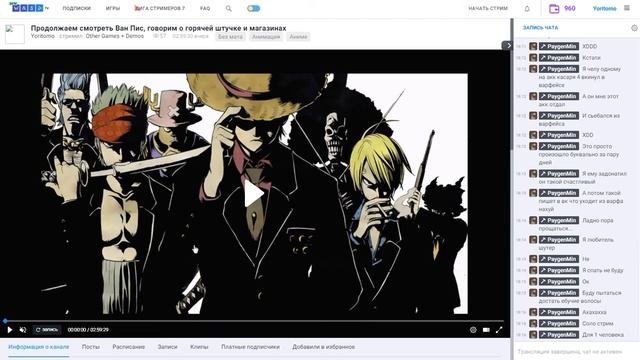Click the Без мата tag
The width and height of the screenshot is (640, 360).
coord(230,37)
